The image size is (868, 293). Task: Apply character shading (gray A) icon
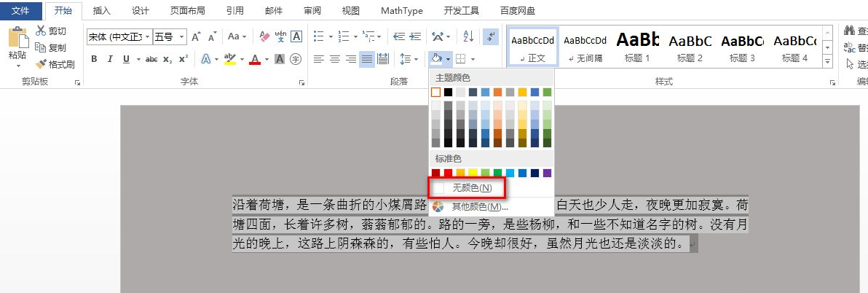[x=280, y=59]
